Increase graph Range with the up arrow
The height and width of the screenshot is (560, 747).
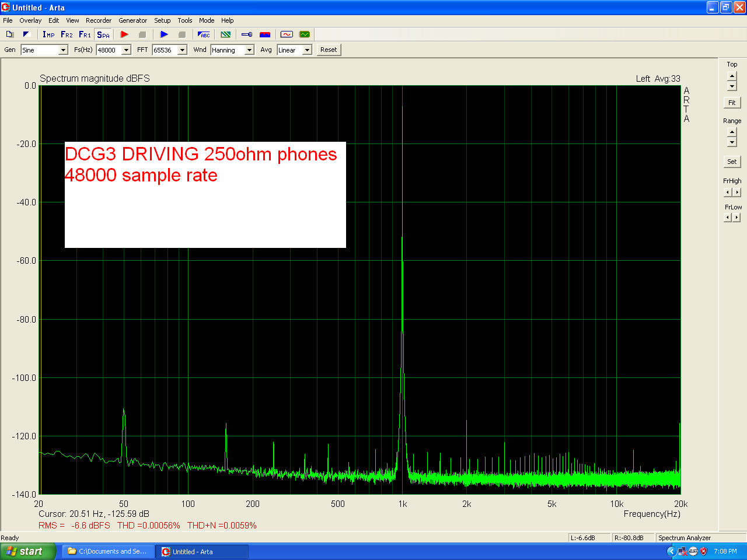tap(732, 132)
